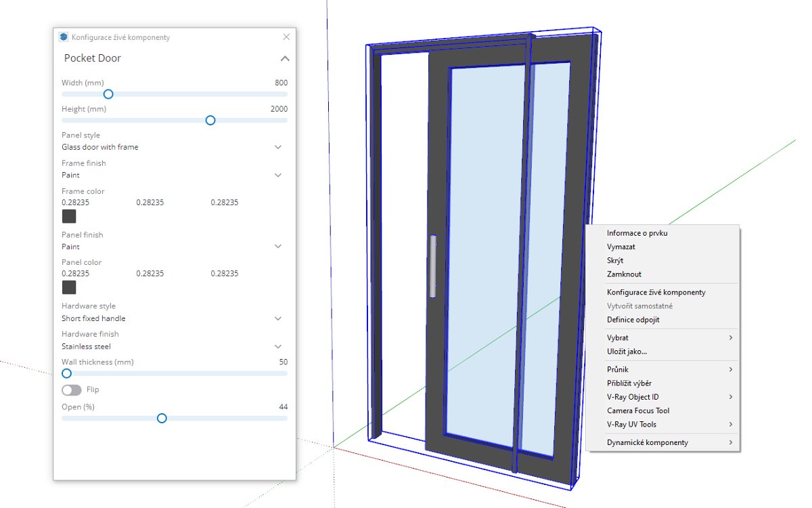Click the Width slider handle

pos(108,94)
